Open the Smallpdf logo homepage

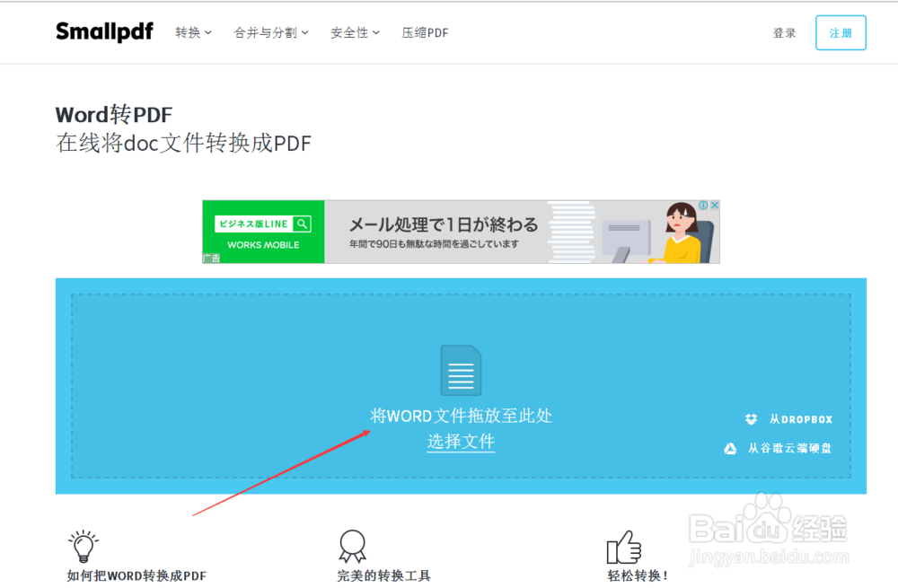click(104, 31)
